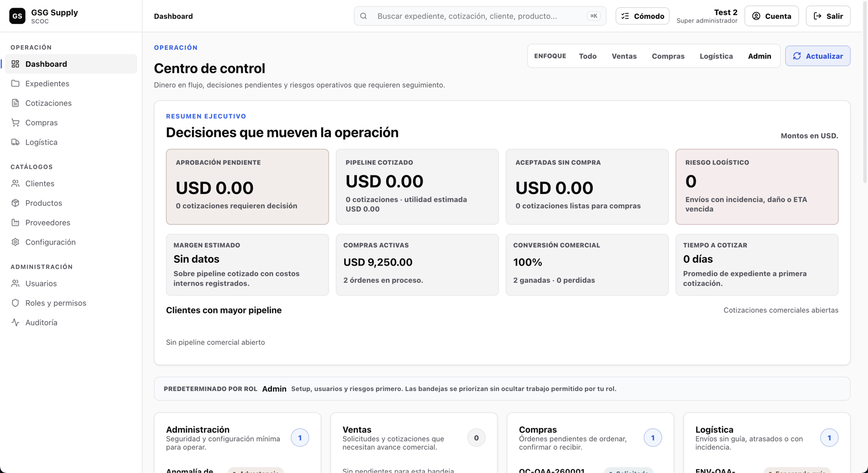Click the refresh icon on Actualizar
Screen dimensions: 868x473
[797, 56]
